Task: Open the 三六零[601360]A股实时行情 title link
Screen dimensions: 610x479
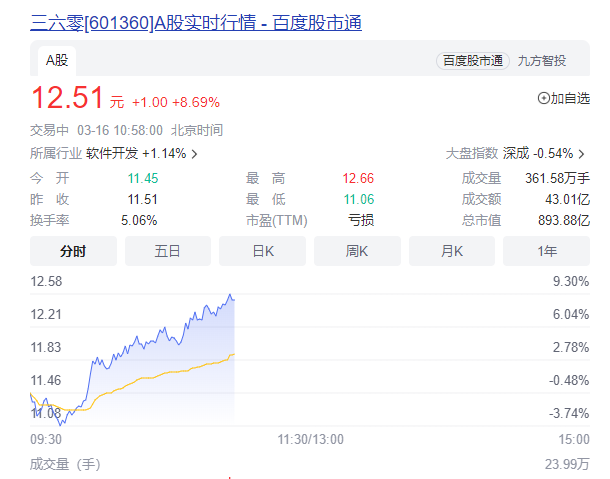Action: pos(196,23)
